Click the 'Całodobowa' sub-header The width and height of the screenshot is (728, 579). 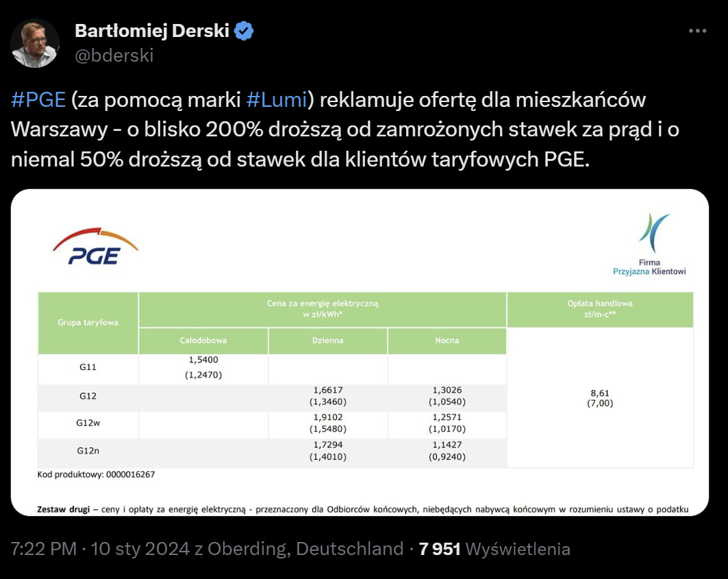point(203,341)
